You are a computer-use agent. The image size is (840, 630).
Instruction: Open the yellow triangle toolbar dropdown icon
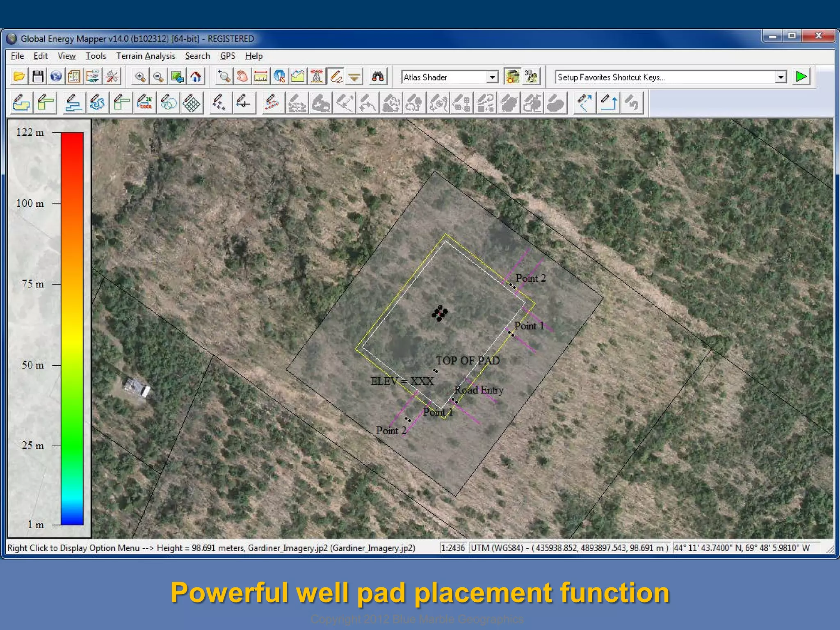tap(354, 77)
